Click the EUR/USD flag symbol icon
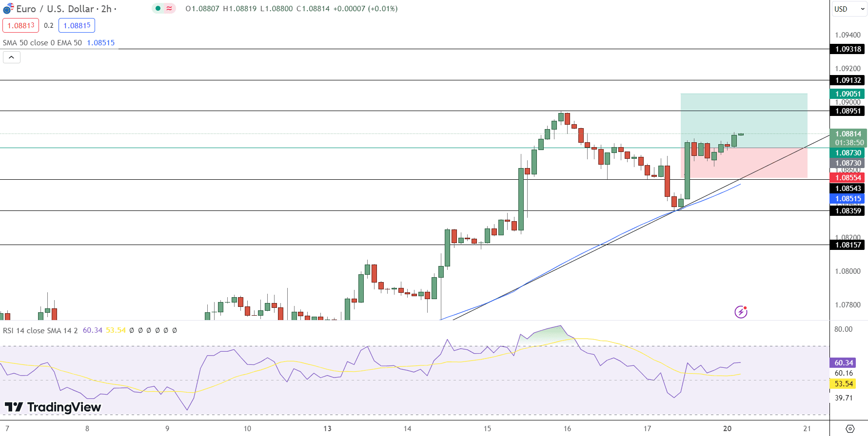Image resolution: width=868 pixels, height=436 pixels. tap(8, 9)
